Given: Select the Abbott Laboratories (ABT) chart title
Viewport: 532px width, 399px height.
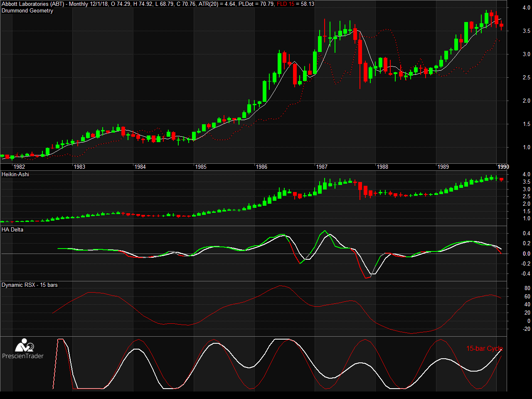Looking at the screenshot, I should [x=33, y=4].
